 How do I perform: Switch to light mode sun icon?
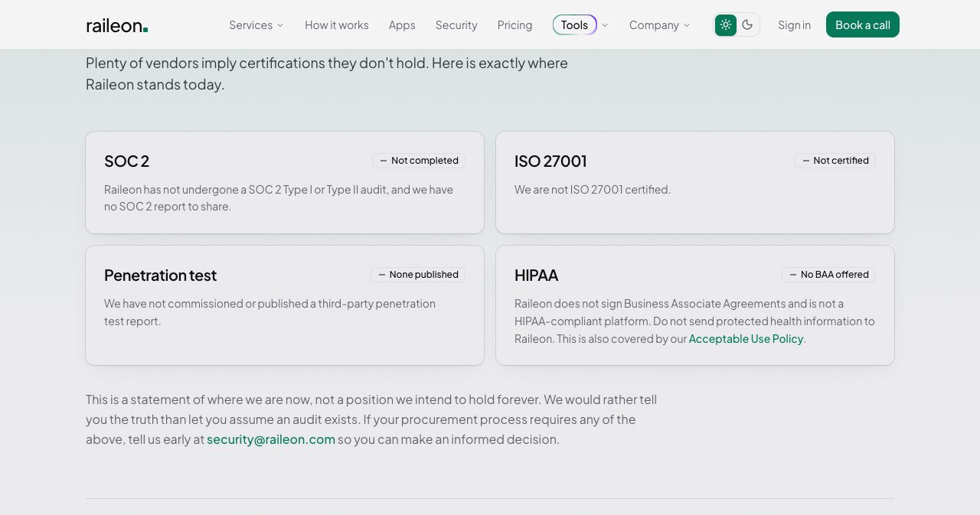[726, 24]
